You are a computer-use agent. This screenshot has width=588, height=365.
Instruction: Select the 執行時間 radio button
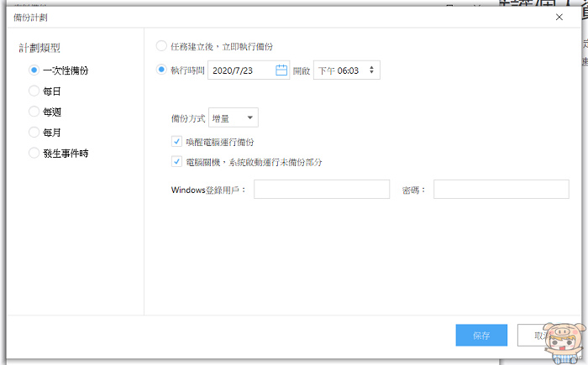click(x=162, y=70)
